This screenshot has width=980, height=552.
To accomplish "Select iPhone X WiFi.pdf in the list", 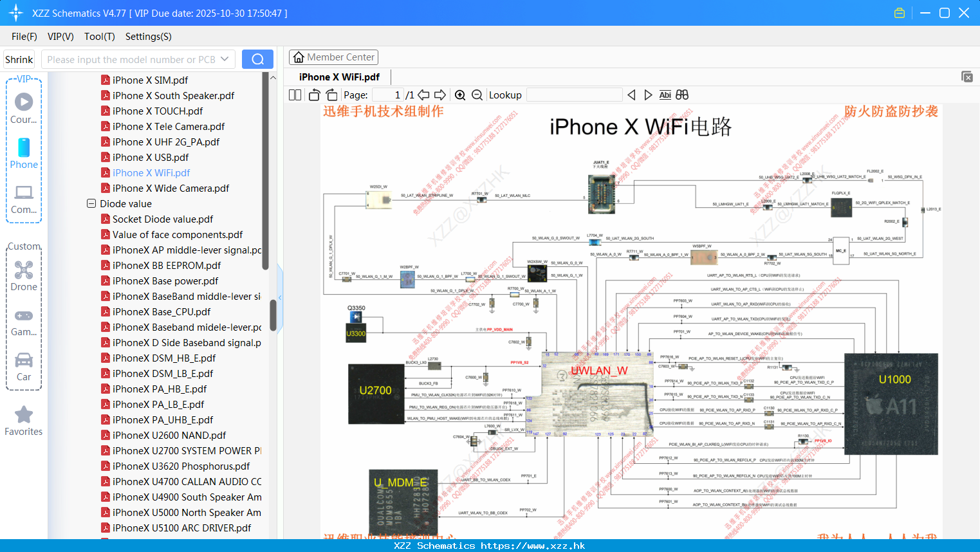I will (151, 172).
